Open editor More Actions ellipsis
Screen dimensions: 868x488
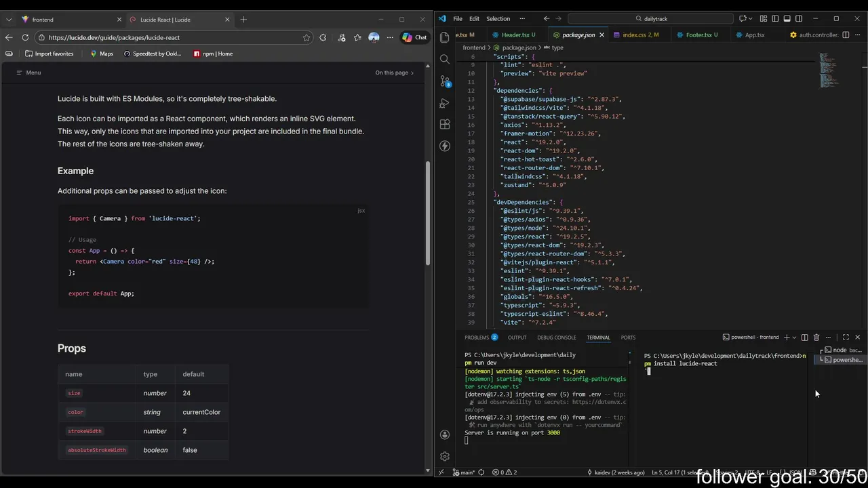857,35
